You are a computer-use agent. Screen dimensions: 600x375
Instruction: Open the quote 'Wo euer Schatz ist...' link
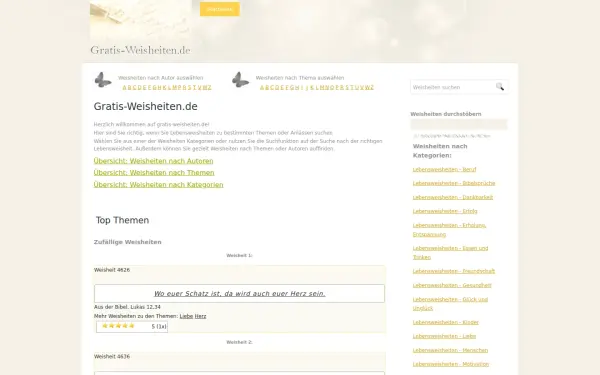pos(240,293)
